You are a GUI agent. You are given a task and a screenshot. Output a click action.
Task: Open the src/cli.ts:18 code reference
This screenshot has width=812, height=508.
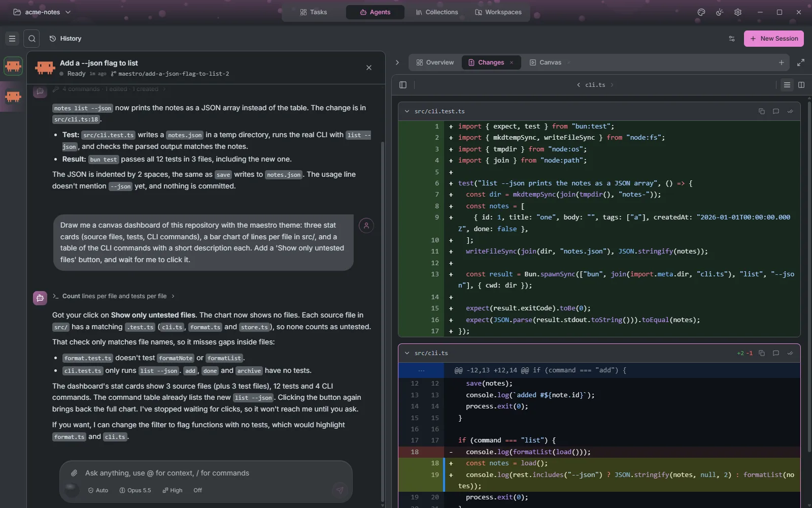76,119
